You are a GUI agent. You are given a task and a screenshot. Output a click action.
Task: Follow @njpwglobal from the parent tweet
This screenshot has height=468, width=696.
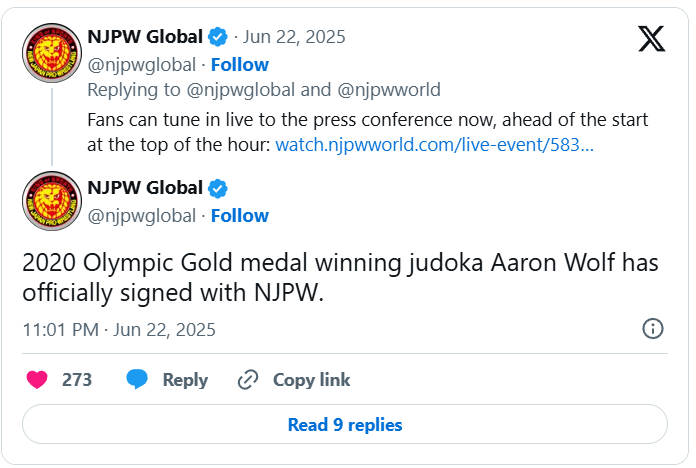point(239,65)
